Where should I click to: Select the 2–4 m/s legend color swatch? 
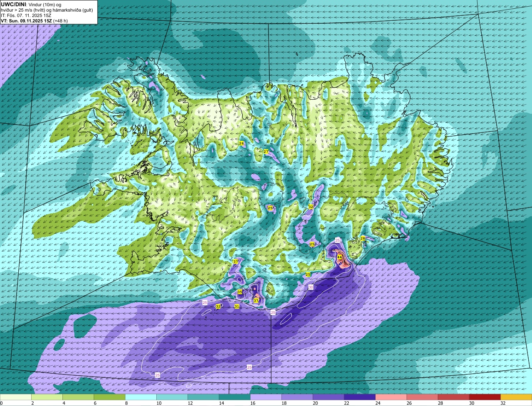point(47,397)
